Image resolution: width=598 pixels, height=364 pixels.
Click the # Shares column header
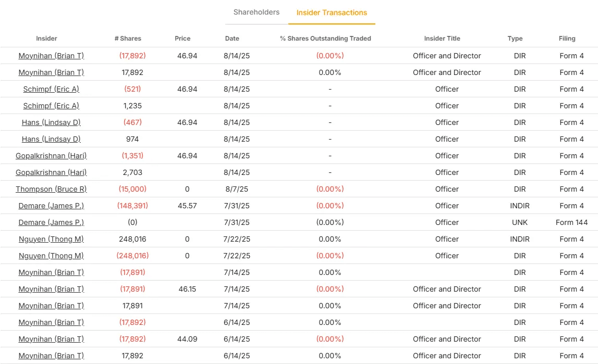(128, 39)
